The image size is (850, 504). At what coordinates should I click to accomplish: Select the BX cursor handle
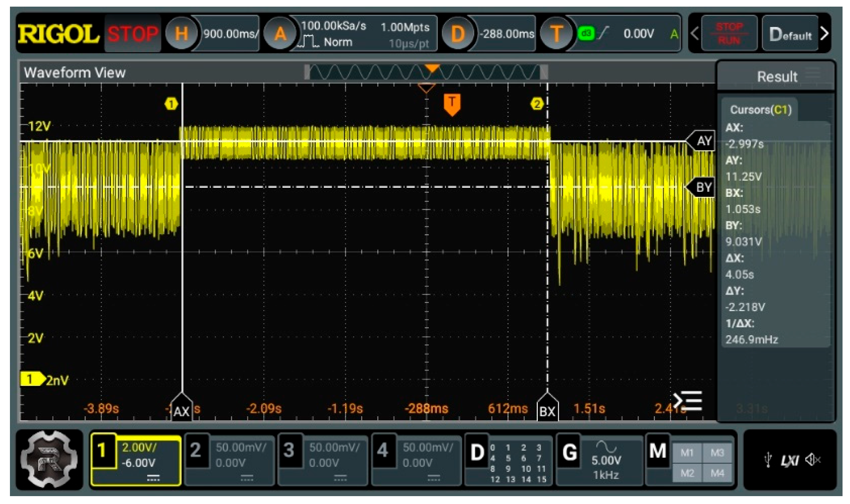(x=547, y=407)
